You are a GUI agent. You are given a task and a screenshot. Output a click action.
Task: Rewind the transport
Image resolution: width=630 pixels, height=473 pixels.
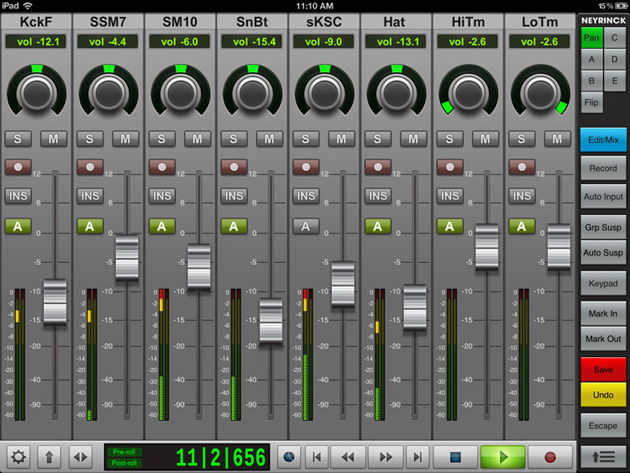pos(348,457)
